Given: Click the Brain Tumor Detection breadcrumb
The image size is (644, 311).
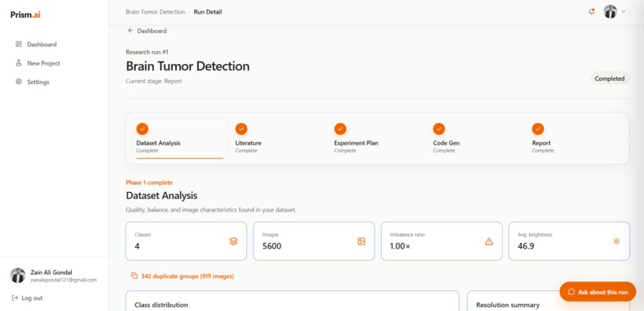Looking at the screenshot, I should click(155, 12).
